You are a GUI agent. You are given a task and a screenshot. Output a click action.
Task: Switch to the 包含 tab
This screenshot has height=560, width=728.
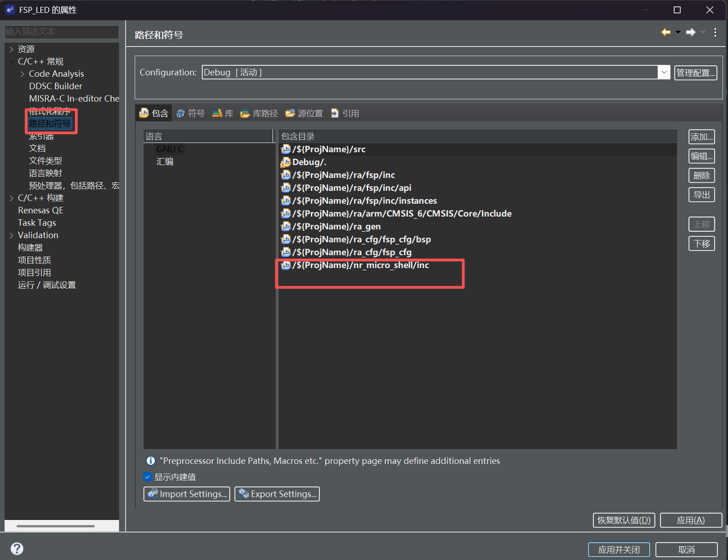154,113
